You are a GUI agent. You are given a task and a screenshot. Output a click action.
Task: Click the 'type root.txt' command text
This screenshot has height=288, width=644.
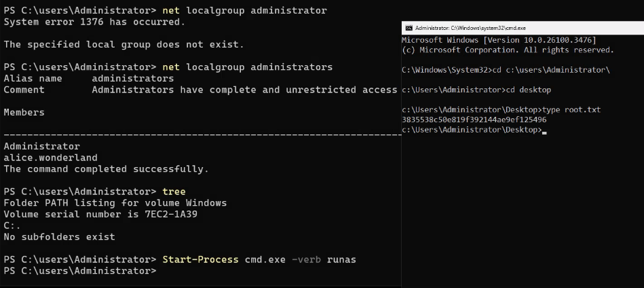pyautogui.click(x=571, y=110)
